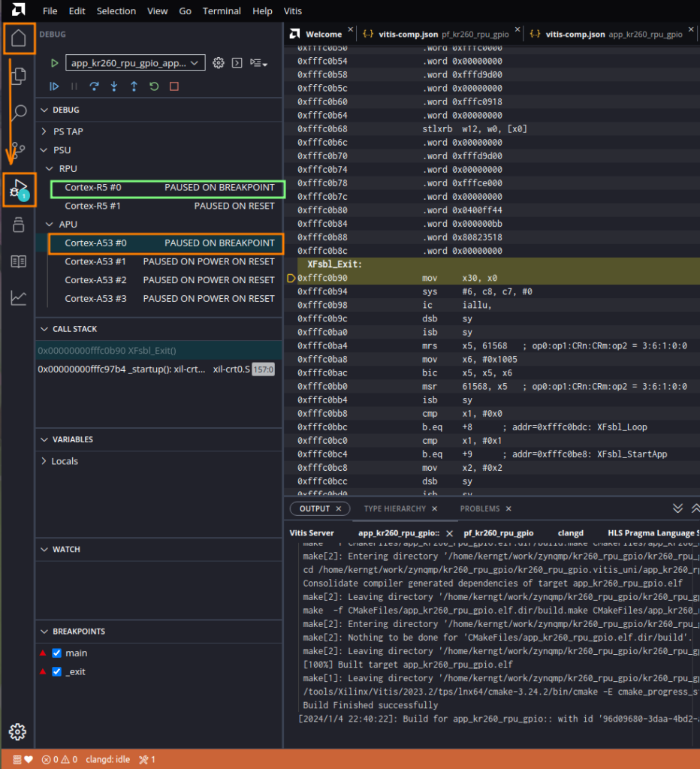700x769 pixels.
Task: Collapse the CALL STACK section
Action: pos(44,329)
